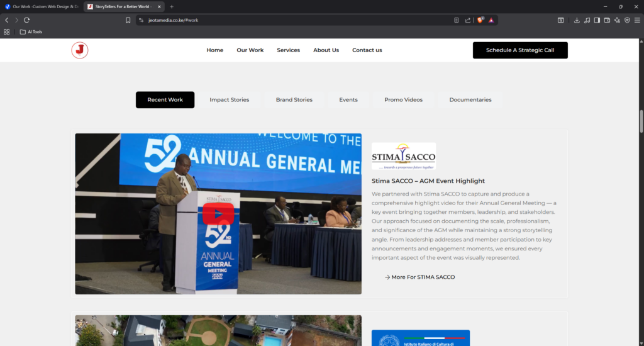Open the media playlist music-note icon
The width and height of the screenshot is (644, 346).
[x=587, y=20]
